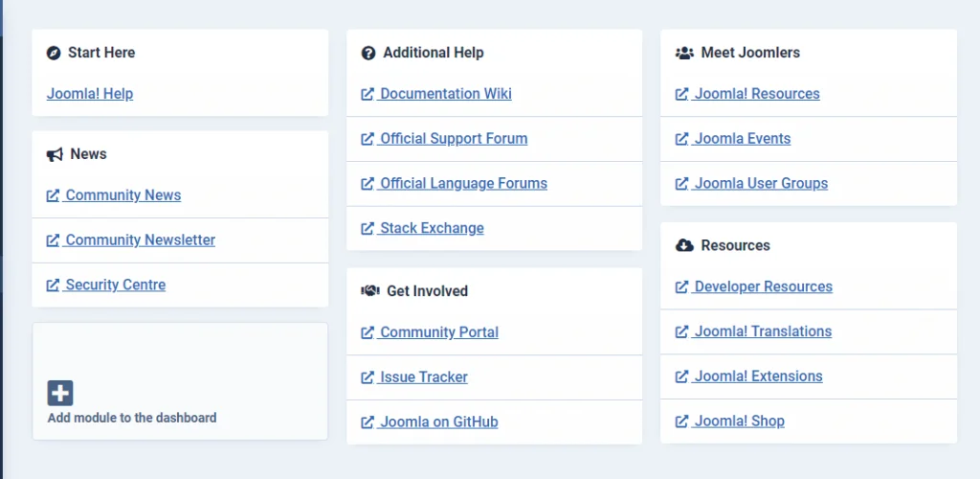Screen dimensions: 980x479
Task: Open Joomla! Resources link
Action: (x=747, y=94)
